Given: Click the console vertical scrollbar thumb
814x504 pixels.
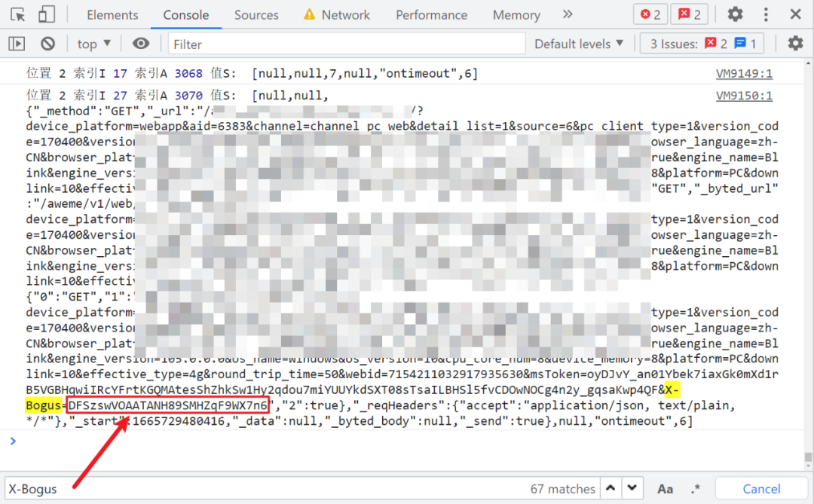Looking at the screenshot, I should [x=808, y=459].
